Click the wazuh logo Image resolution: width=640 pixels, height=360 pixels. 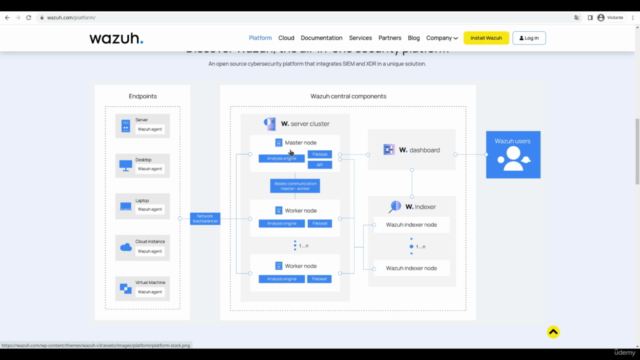116,38
